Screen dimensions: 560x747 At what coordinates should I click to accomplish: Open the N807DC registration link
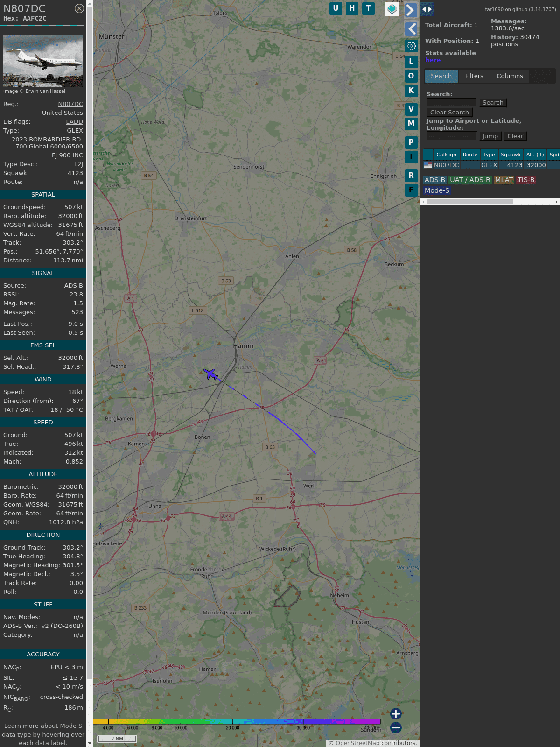coord(70,104)
